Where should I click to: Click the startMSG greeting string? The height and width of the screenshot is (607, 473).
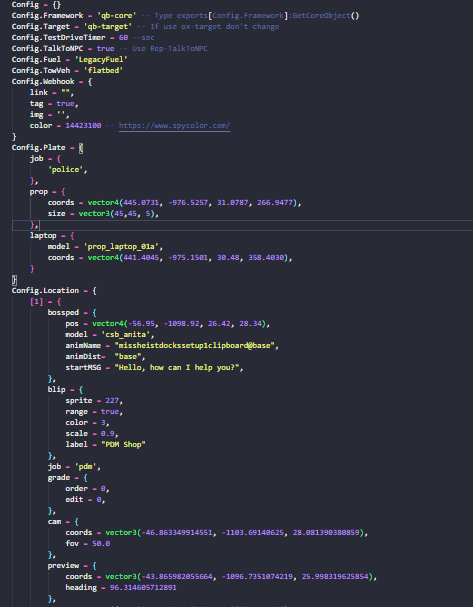177,367
